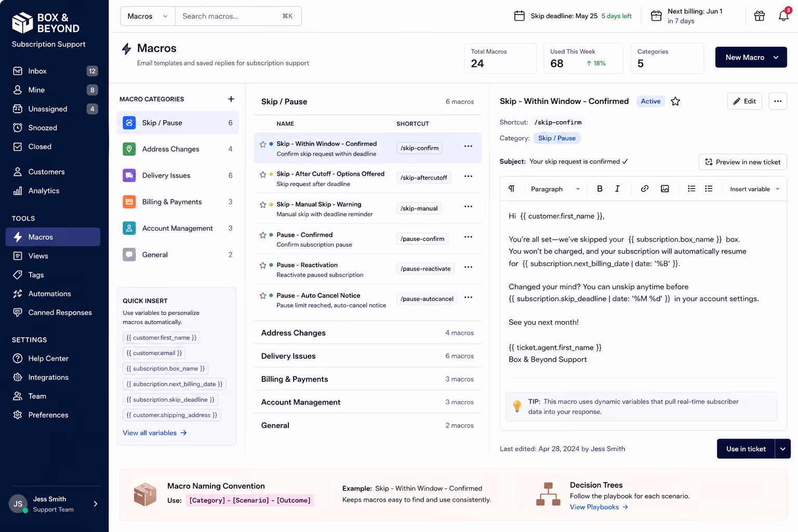The image size is (798, 532).
Task: Create a bulleted list in editor
Action: point(691,189)
